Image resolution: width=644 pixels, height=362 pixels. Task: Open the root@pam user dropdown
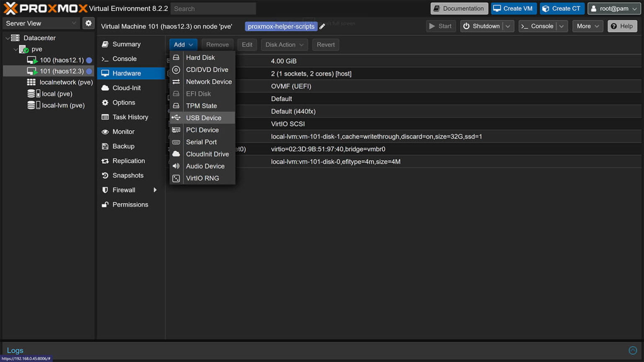[x=614, y=8]
